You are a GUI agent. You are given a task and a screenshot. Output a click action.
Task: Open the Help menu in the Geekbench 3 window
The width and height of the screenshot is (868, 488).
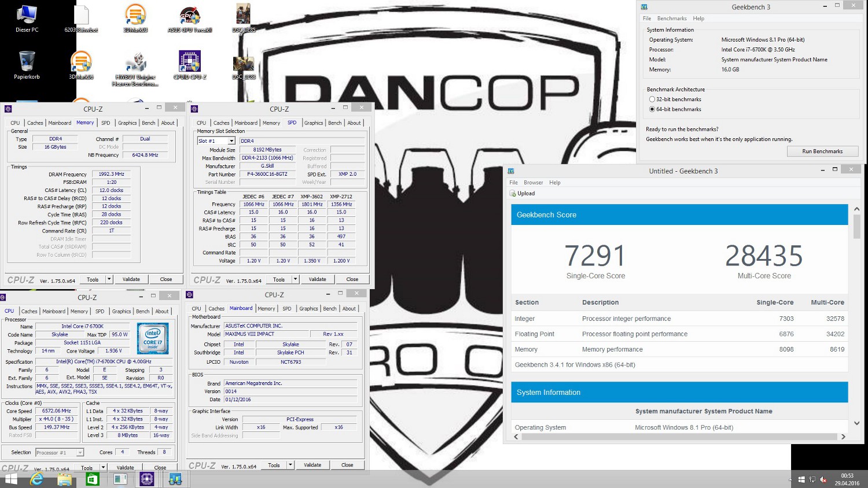point(698,19)
